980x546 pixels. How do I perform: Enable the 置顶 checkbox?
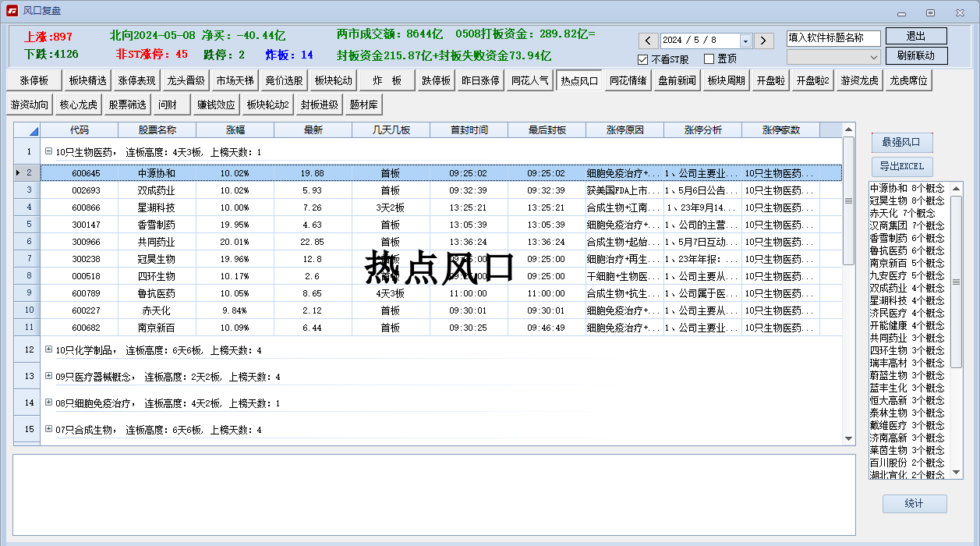click(709, 59)
